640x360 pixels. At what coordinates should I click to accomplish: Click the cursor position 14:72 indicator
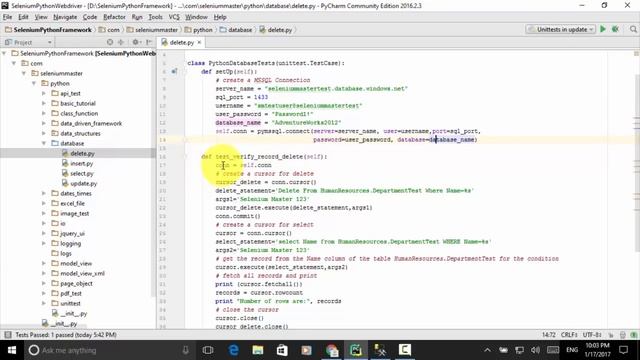(549, 335)
